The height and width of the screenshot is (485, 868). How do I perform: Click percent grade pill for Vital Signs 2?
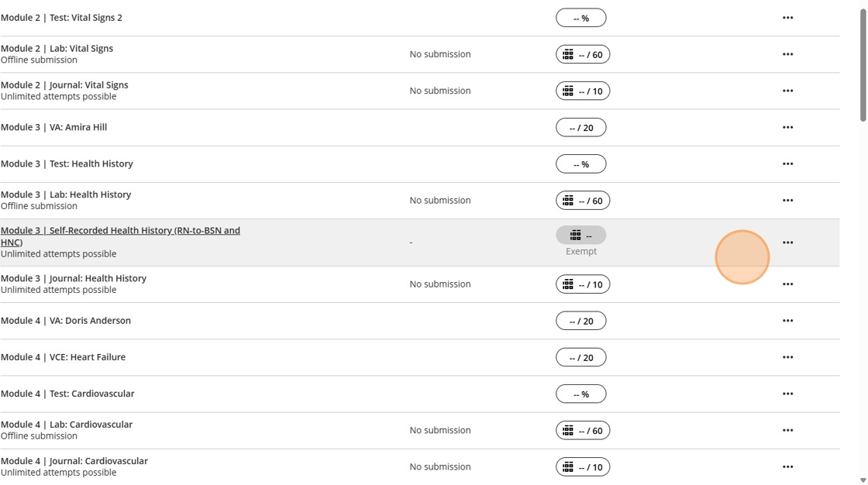(x=580, y=18)
